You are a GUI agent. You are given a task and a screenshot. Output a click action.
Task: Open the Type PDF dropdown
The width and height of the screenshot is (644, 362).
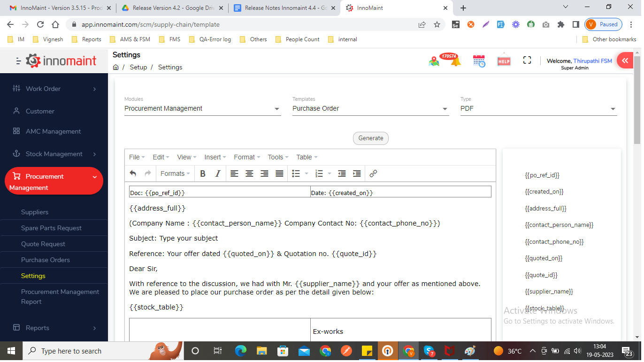[538, 109]
